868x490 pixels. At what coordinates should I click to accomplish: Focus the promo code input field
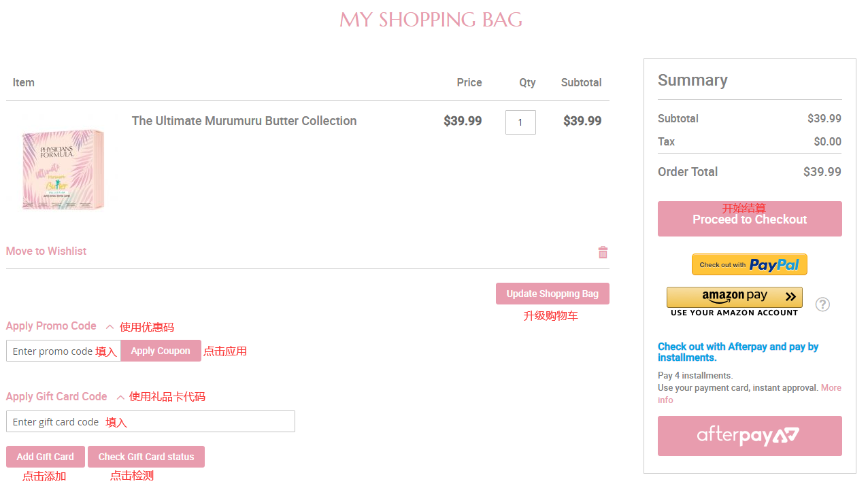(53, 351)
